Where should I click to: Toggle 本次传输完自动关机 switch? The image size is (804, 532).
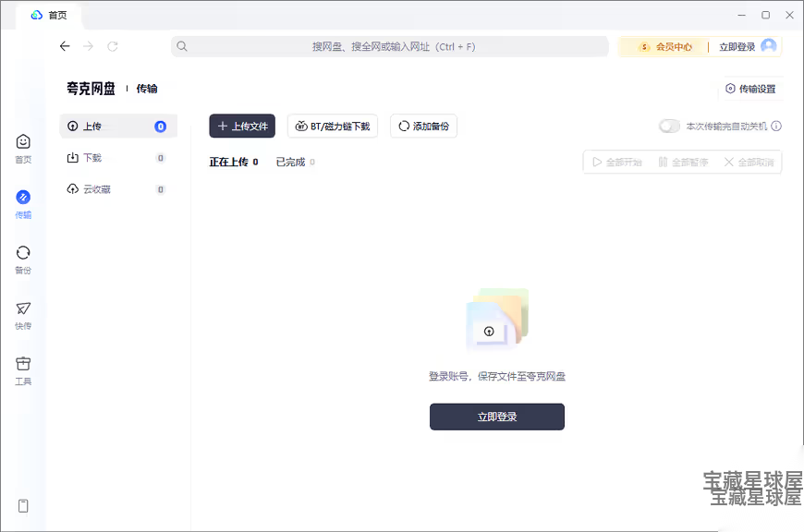[x=669, y=126]
